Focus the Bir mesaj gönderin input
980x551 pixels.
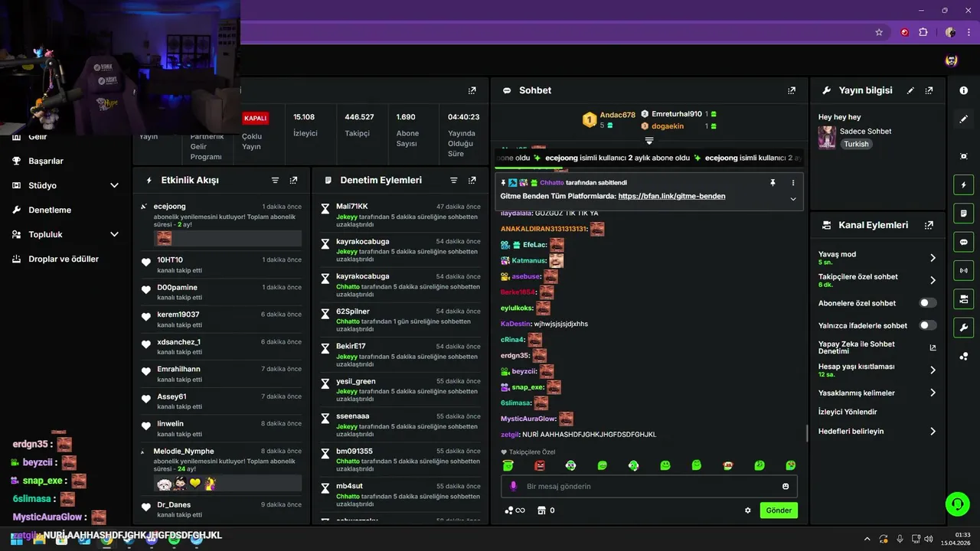(649, 487)
